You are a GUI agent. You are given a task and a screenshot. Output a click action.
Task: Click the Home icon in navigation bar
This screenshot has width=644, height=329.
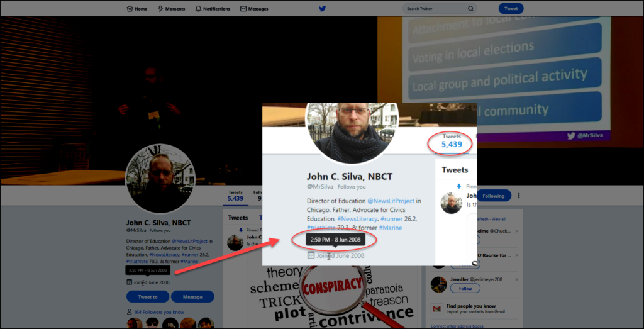[130, 9]
